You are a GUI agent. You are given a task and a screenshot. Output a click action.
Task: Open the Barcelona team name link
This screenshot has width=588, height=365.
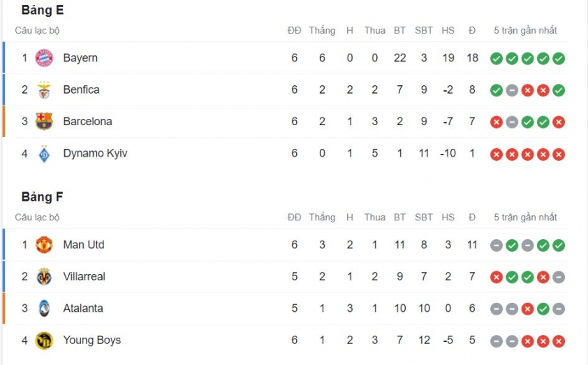tap(87, 121)
